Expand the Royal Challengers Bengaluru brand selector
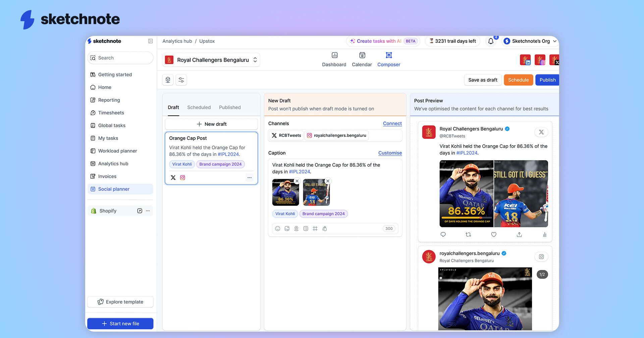This screenshot has height=338, width=644. pyautogui.click(x=211, y=60)
